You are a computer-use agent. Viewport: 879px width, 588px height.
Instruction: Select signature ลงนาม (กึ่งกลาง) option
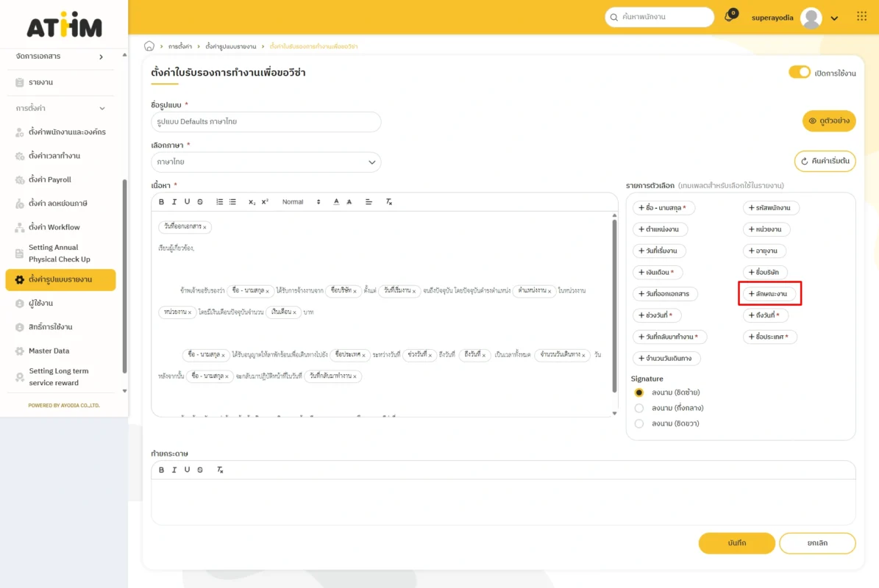(x=638, y=408)
